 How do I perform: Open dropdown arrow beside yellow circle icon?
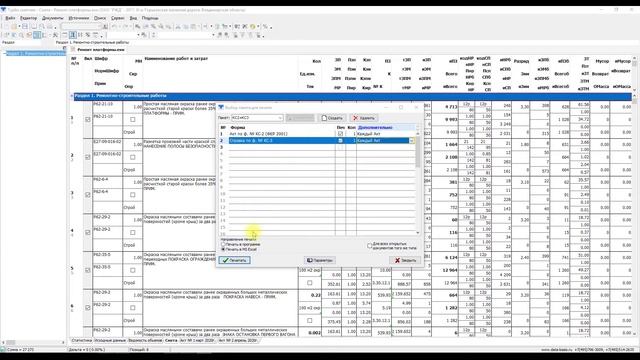(x=258, y=27)
